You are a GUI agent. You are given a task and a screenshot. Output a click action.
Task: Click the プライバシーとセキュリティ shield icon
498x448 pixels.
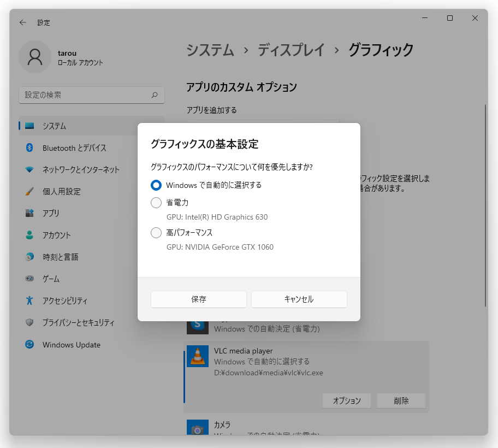click(x=29, y=322)
